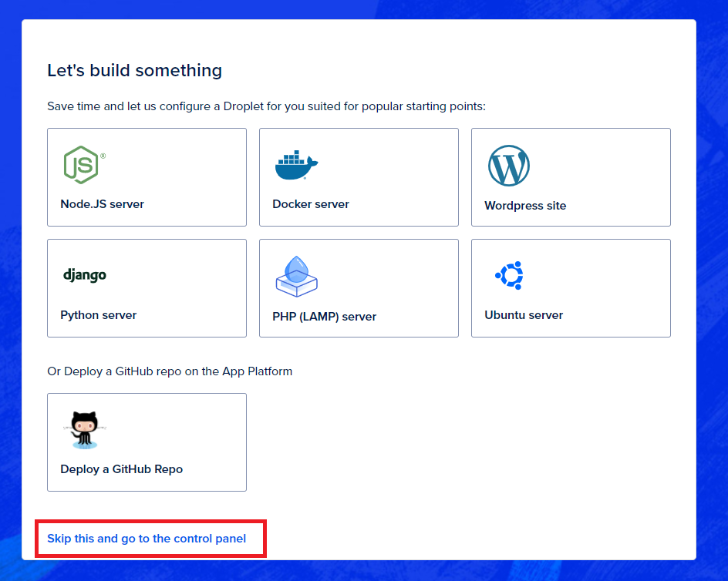Choose the Docker server label
Viewport: 728px width, 581px height.
pyautogui.click(x=311, y=204)
